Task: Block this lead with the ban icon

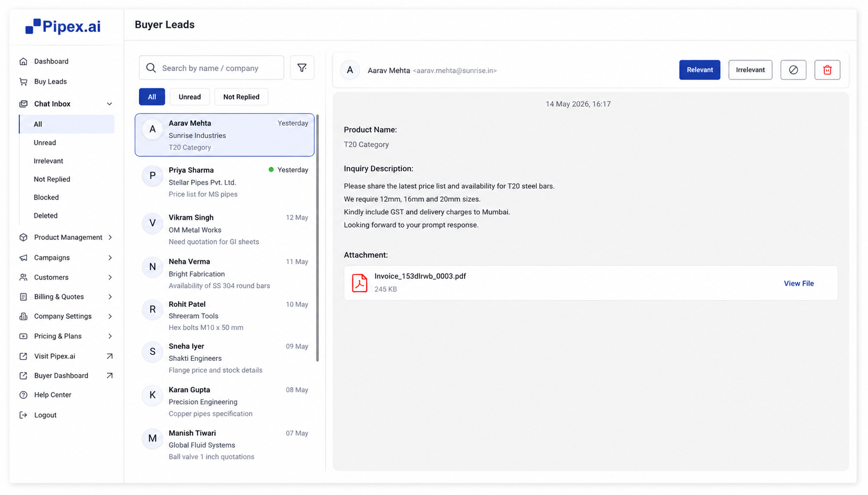Action: pyautogui.click(x=793, y=70)
